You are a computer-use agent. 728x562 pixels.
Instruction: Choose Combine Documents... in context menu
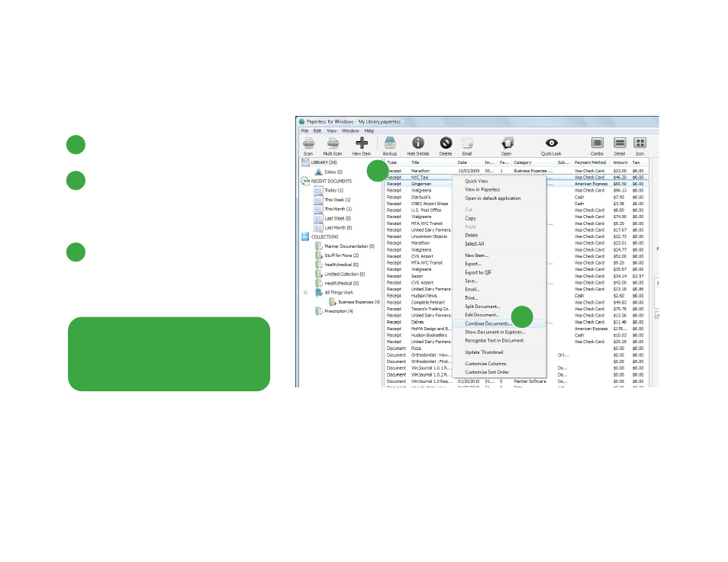click(x=499, y=323)
